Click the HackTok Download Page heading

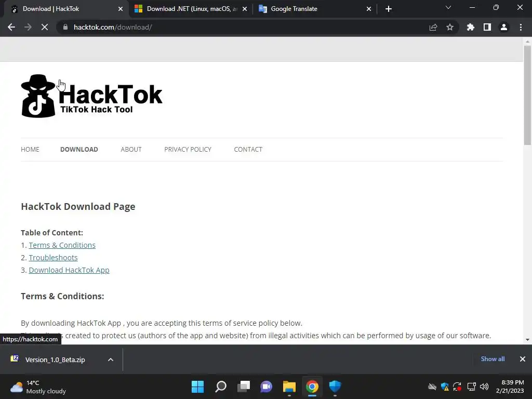pyautogui.click(x=78, y=207)
